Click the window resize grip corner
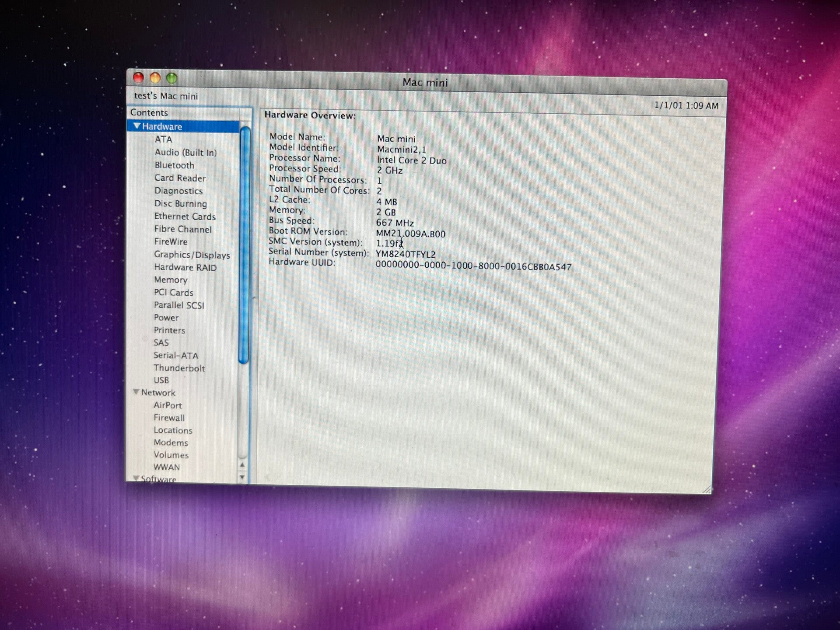The height and width of the screenshot is (630, 840). [706, 490]
